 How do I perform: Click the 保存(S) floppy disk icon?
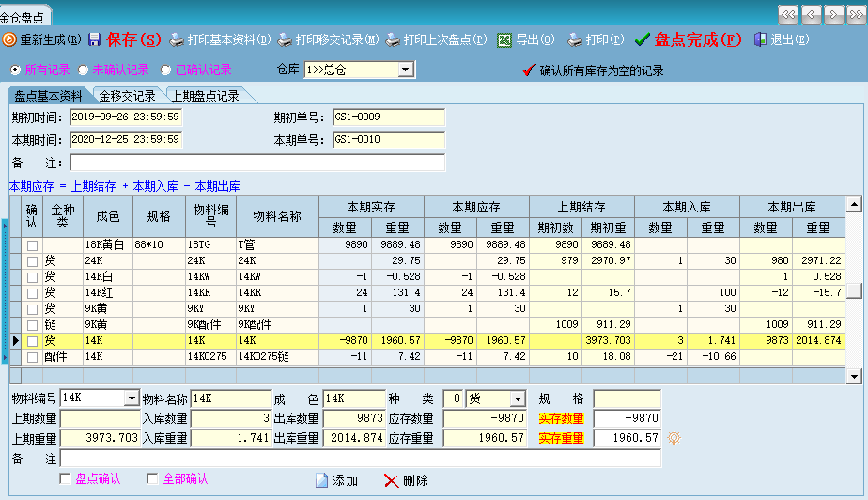pyautogui.click(x=95, y=39)
